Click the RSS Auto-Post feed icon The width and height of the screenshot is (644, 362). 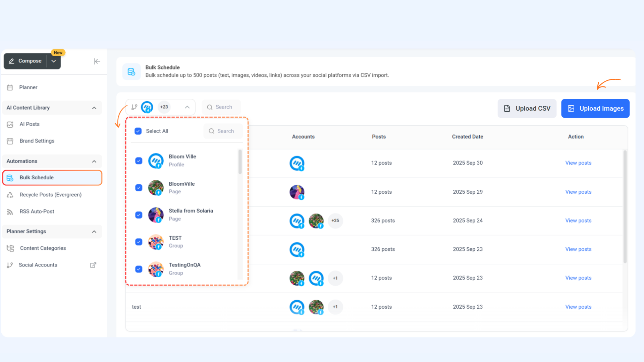coord(10,212)
